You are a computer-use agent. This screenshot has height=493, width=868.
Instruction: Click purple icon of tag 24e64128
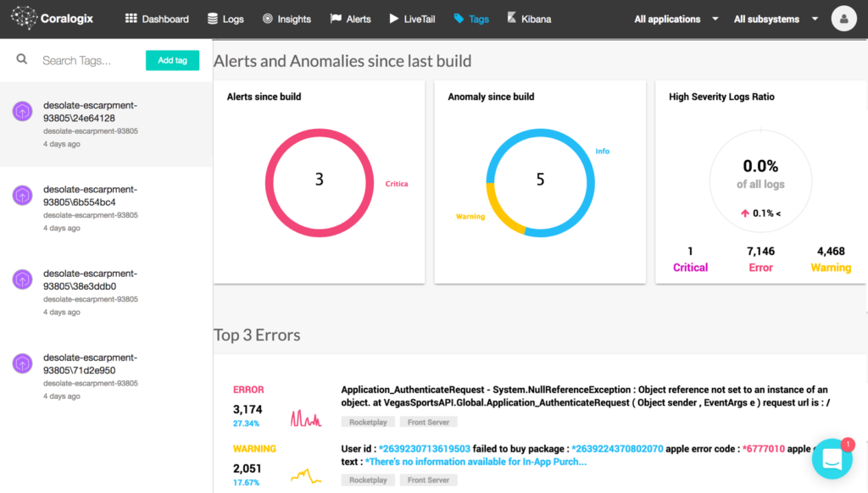click(22, 111)
